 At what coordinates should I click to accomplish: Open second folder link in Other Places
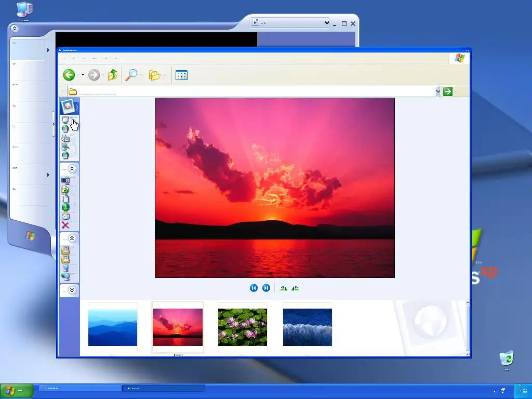pyautogui.click(x=65, y=259)
